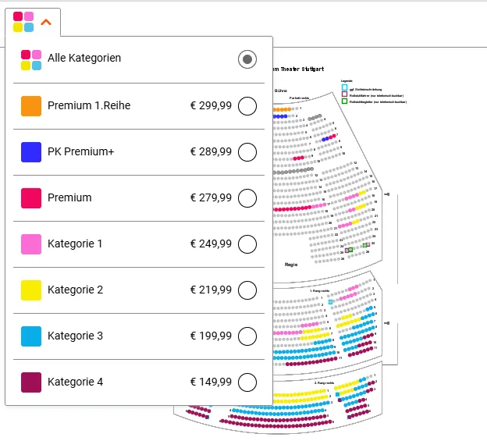Select the PK Premium+ radio button

click(x=247, y=152)
